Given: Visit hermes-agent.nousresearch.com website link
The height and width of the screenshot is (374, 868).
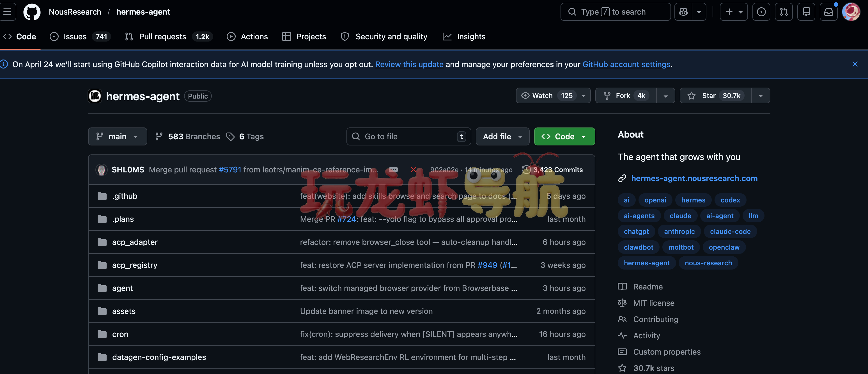Looking at the screenshot, I should (x=694, y=178).
